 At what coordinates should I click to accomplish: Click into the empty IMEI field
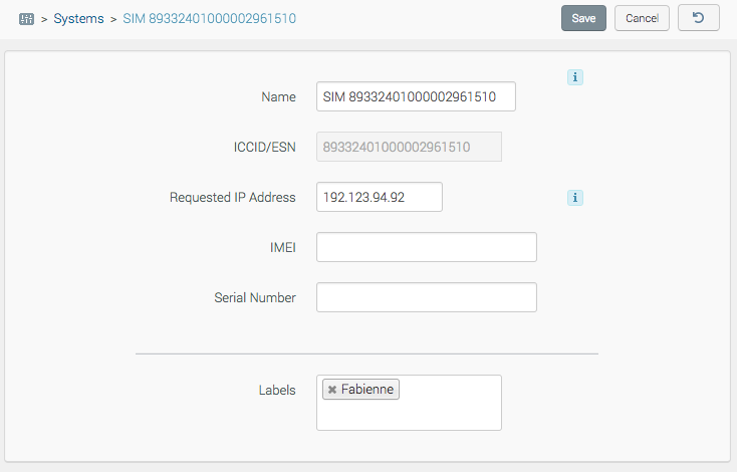tap(426, 247)
